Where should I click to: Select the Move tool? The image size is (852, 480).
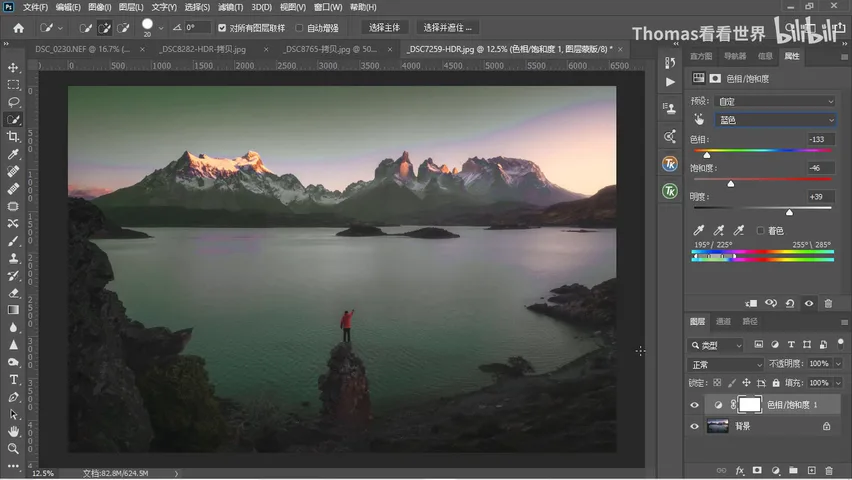point(14,67)
